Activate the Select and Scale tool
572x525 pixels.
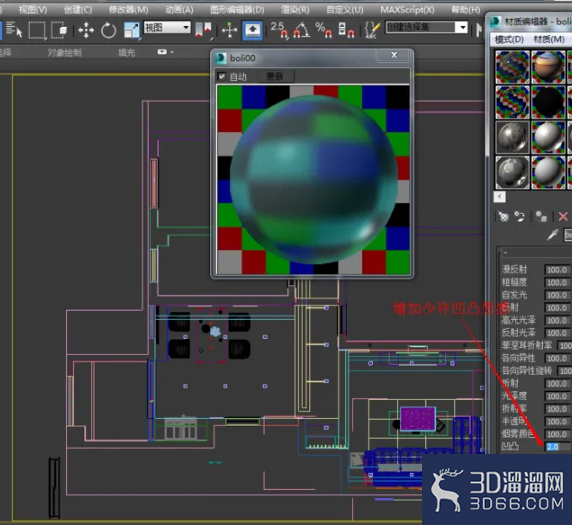coord(131,30)
